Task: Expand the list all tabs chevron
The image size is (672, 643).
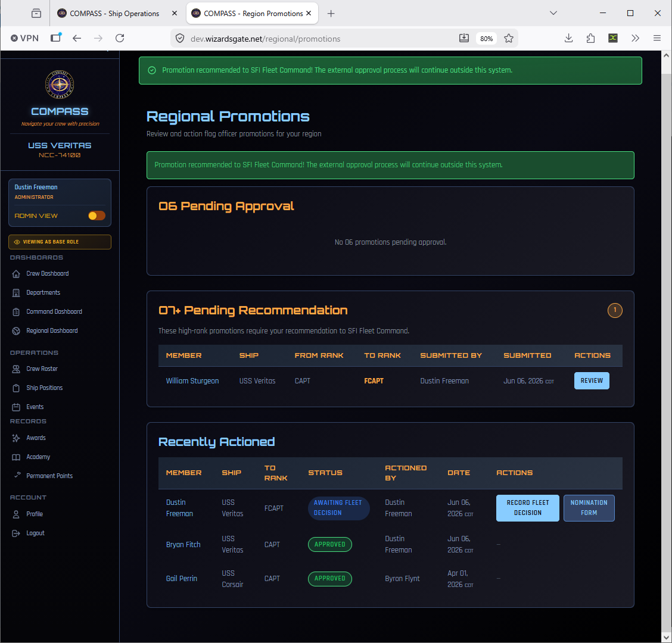Action: pyautogui.click(x=553, y=13)
